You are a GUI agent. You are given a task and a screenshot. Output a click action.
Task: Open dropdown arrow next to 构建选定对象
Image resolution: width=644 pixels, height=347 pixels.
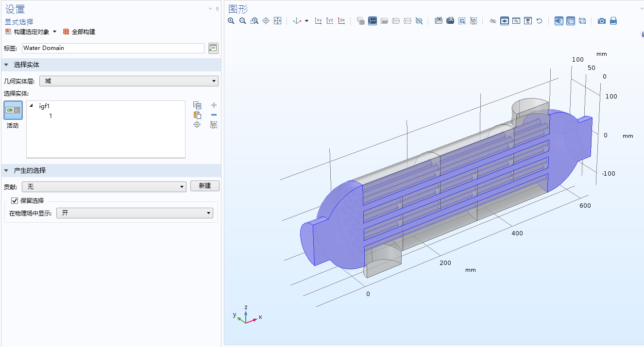click(x=54, y=32)
